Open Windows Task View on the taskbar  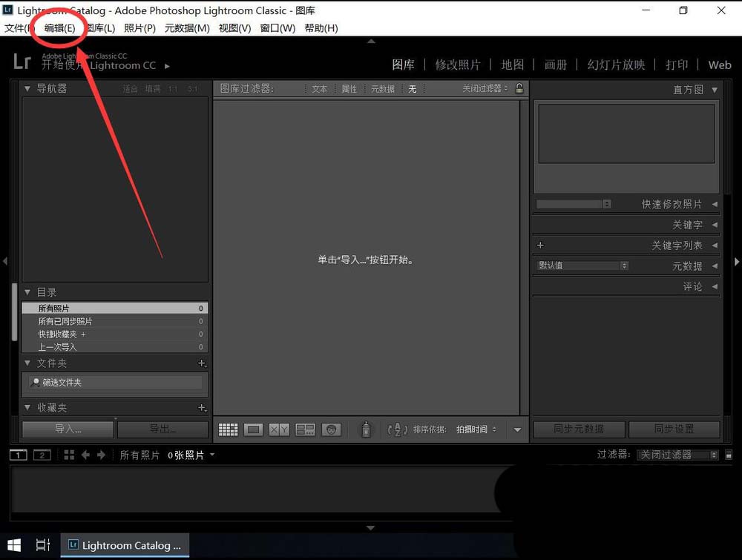point(43,545)
